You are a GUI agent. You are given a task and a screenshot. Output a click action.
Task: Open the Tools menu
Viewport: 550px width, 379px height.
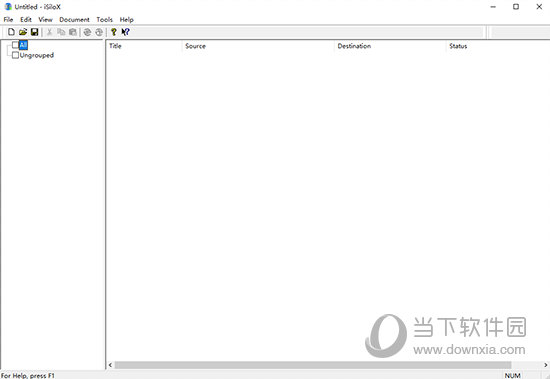105,20
